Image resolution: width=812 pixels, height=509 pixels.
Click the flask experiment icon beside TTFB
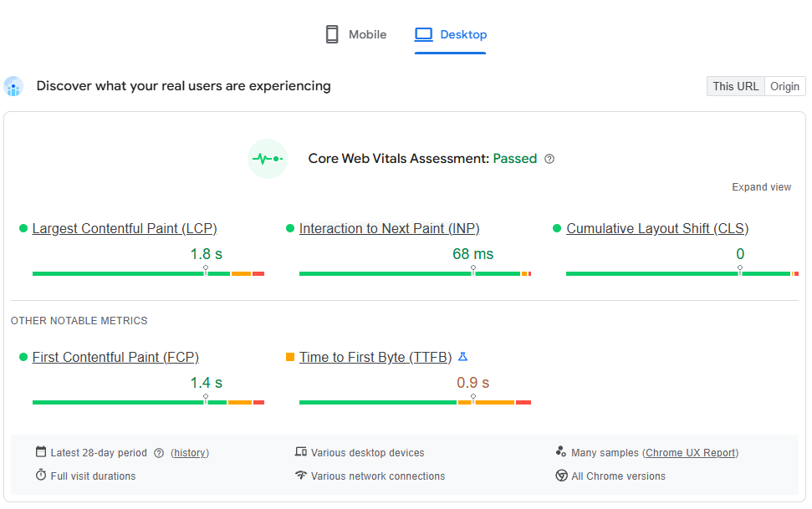click(463, 356)
